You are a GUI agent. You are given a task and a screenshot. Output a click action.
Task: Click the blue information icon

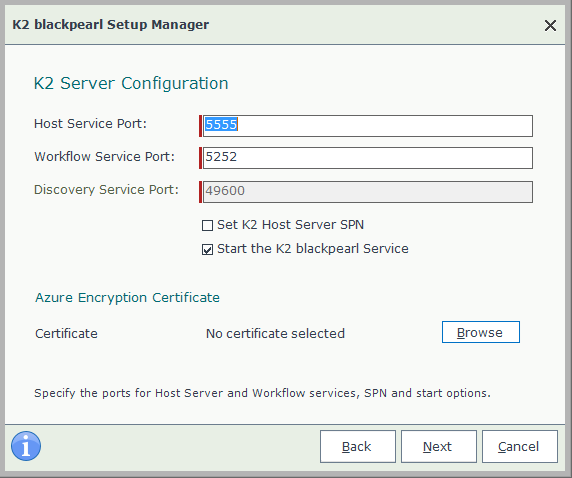(x=26, y=446)
